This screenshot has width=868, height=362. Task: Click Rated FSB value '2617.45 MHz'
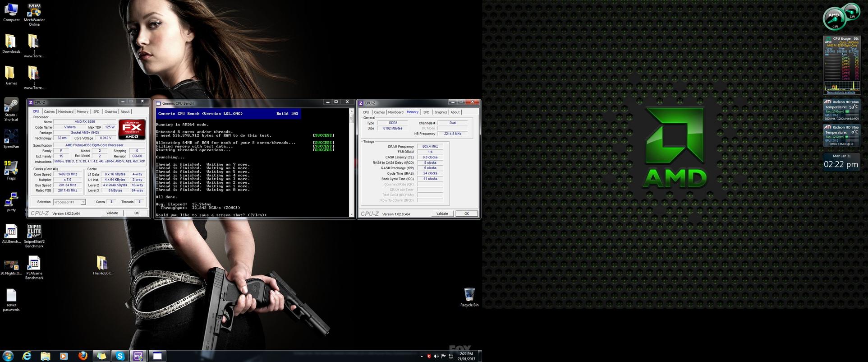click(68, 190)
